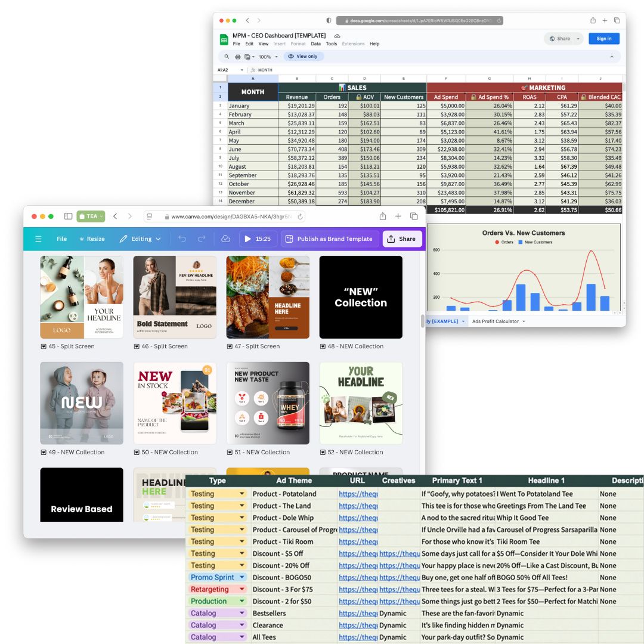The width and height of the screenshot is (644, 644).
Task: Click Publish as Brand Template
Action: pyautogui.click(x=329, y=239)
